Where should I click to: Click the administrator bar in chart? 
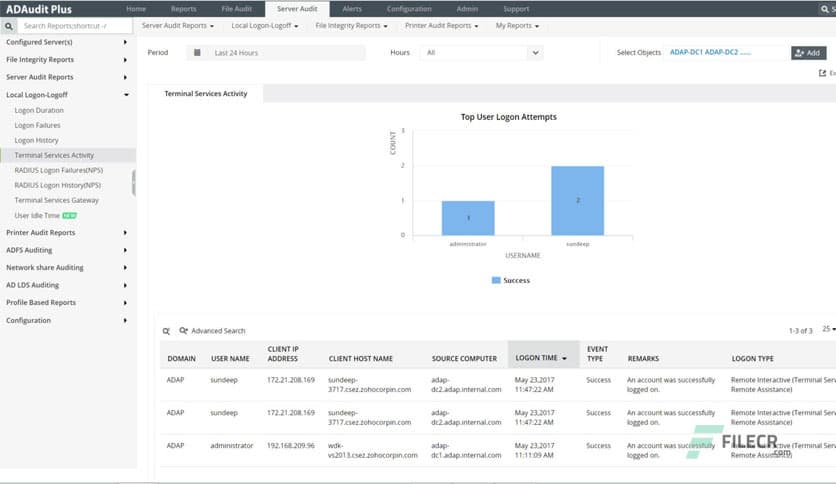(x=468, y=218)
